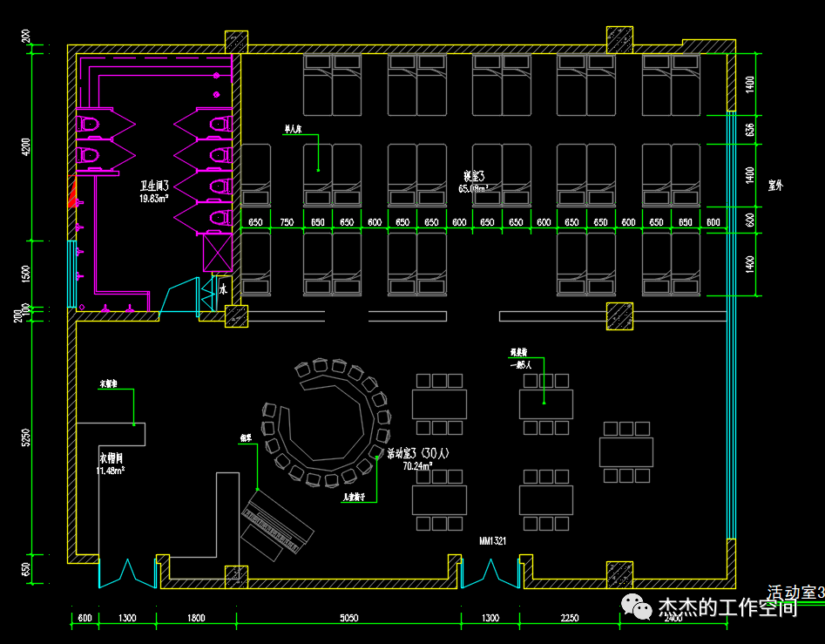Select the 636 dimension text

pyautogui.click(x=750, y=130)
